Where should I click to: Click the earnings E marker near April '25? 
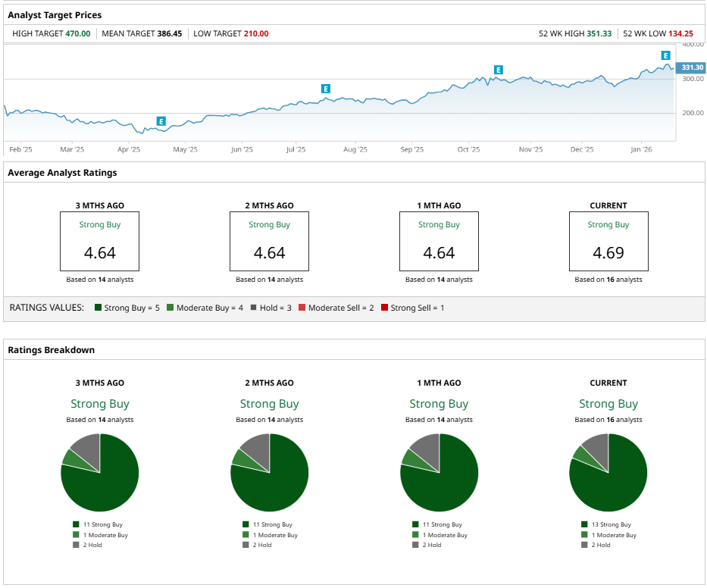(x=161, y=121)
